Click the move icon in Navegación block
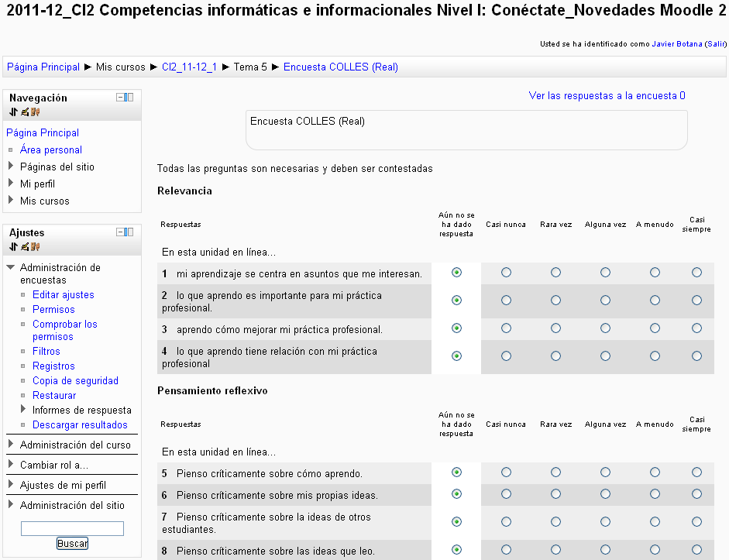 pos(13,112)
